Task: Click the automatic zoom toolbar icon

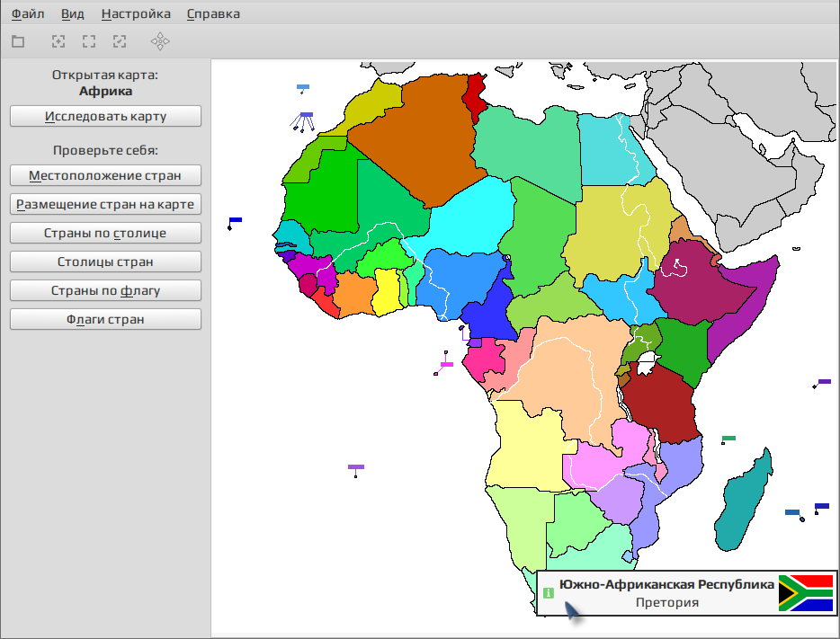Action: pyautogui.click(x=120, y=41)
